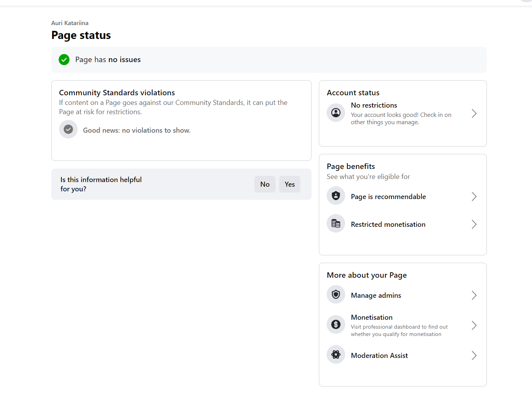
Task: Click the More about your Page heading
Action: [x=367, y=275]
